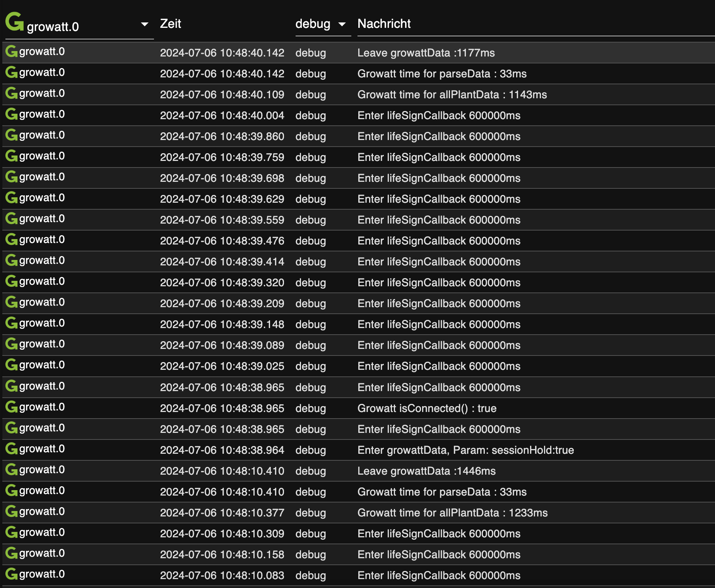Click the growatt.0 source name in 10:48:10.158 row
The image size is (715, 588).
(42, 553)
